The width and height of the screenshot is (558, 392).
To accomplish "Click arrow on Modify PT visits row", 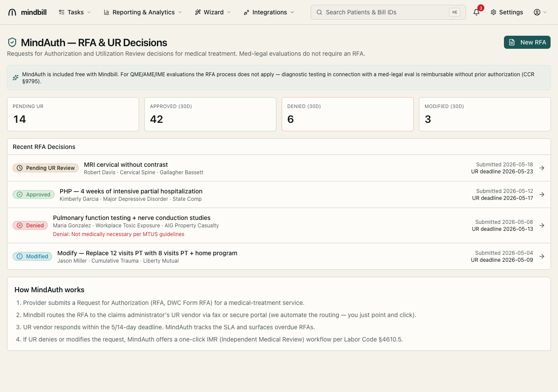I will pos(542,256).
